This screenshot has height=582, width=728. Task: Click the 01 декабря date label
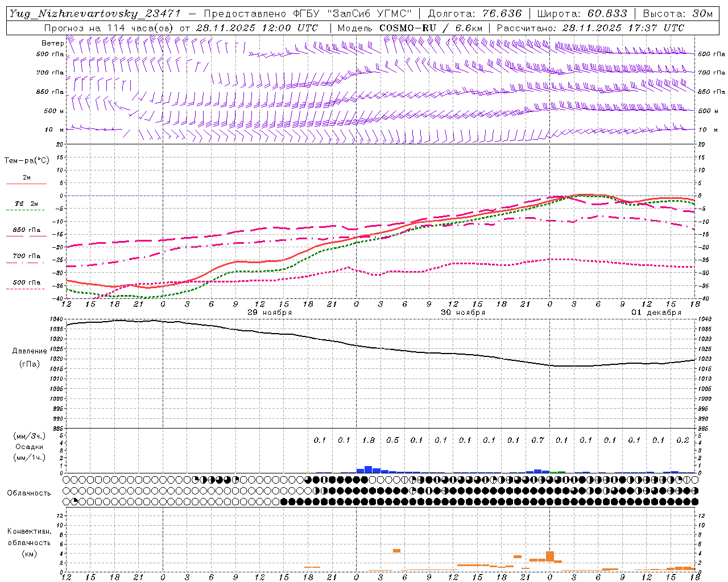[x=656, y=313]
